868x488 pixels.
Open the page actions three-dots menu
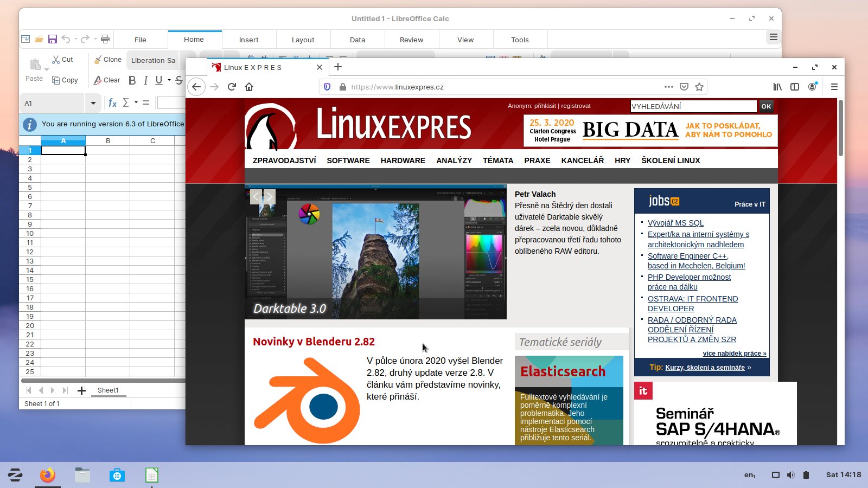pos(669,87)
